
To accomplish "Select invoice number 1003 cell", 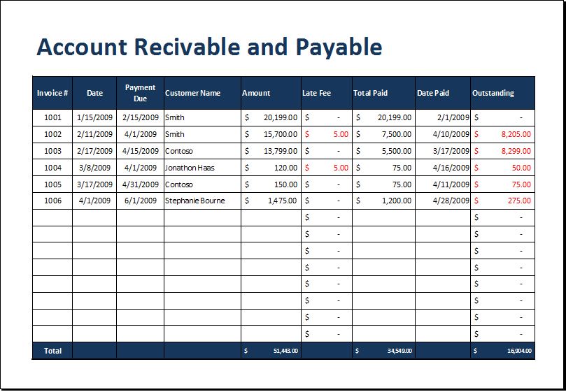I will point(52,151).
